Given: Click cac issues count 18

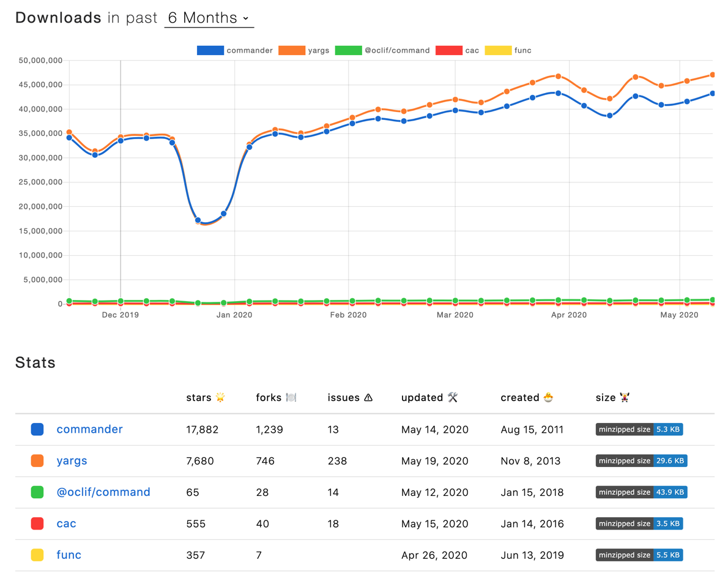Looking at the screenshot, I should tap(333, 524).
